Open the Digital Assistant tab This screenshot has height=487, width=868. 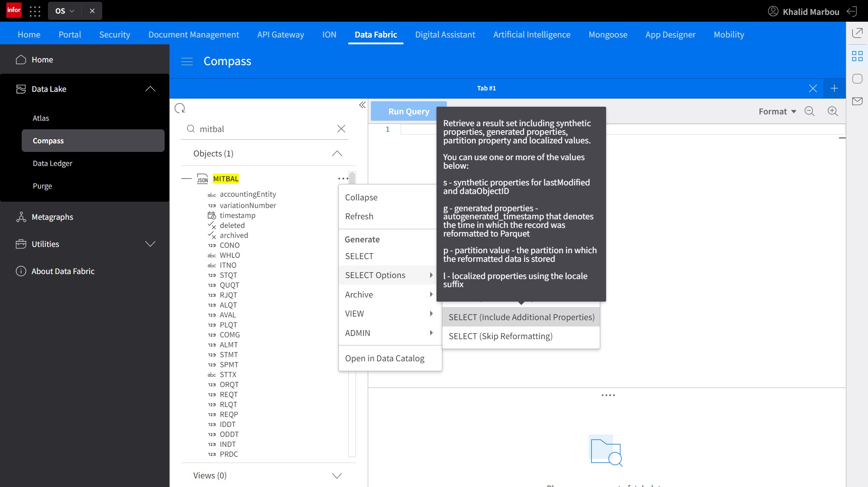(x=445, y=34)
